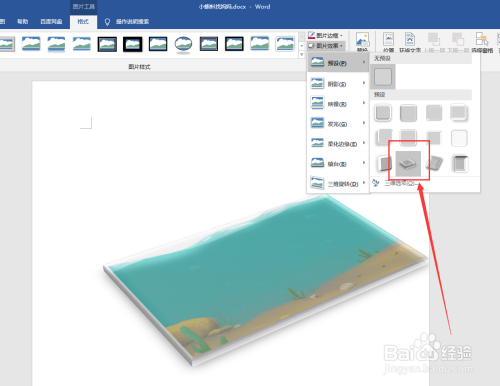Open the Shadow (阴影) submenu

click(338, 84)
